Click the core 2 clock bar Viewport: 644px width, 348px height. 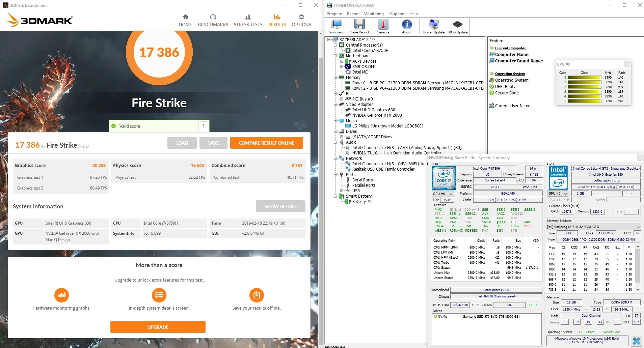(585, 87)
